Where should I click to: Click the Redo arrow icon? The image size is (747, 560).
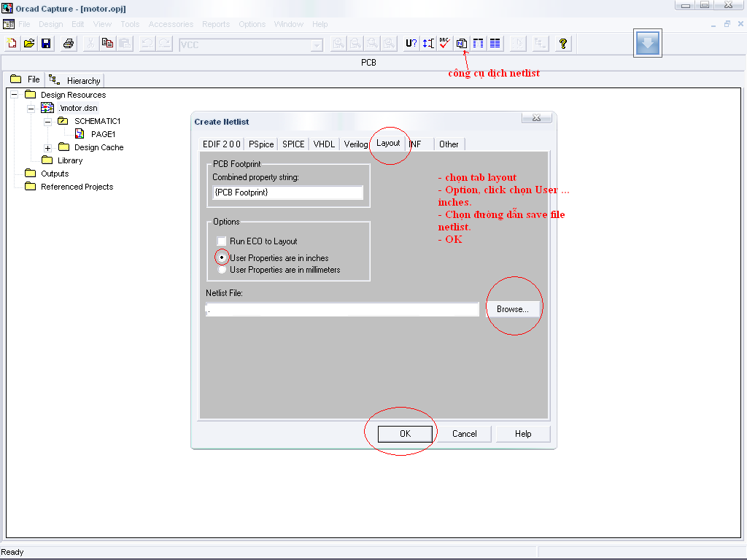(164, 44)
